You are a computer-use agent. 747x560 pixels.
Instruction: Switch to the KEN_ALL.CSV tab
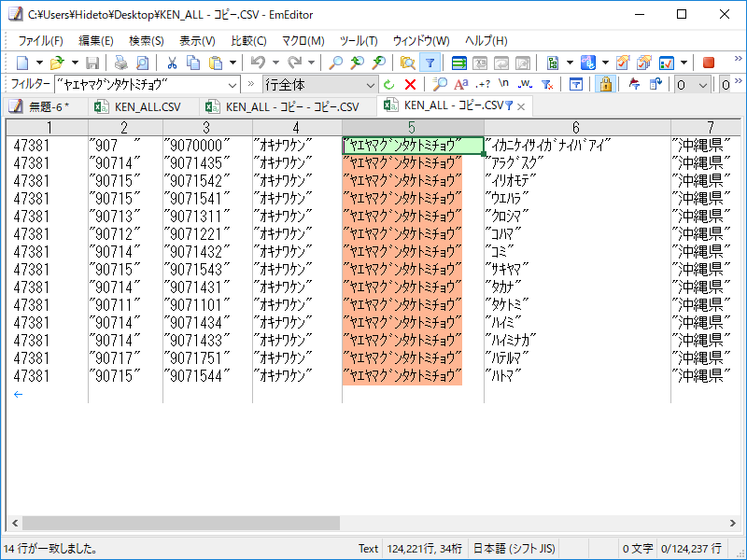tap(143, 106)
